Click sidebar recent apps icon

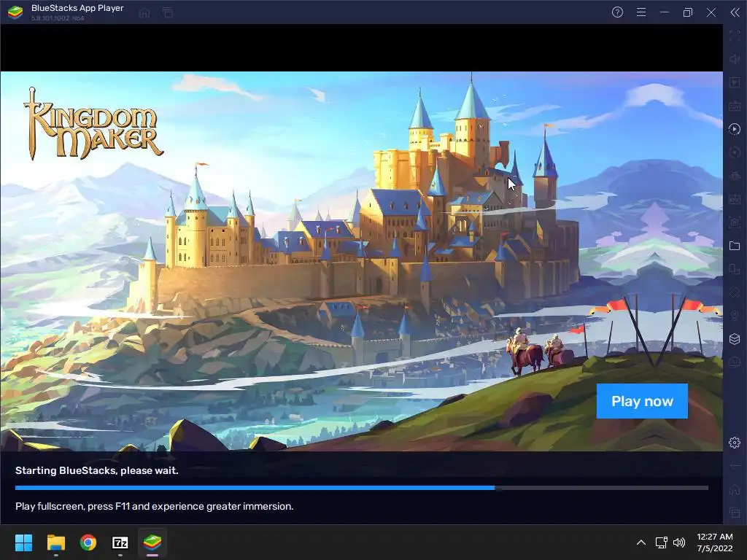pos(735,513)
